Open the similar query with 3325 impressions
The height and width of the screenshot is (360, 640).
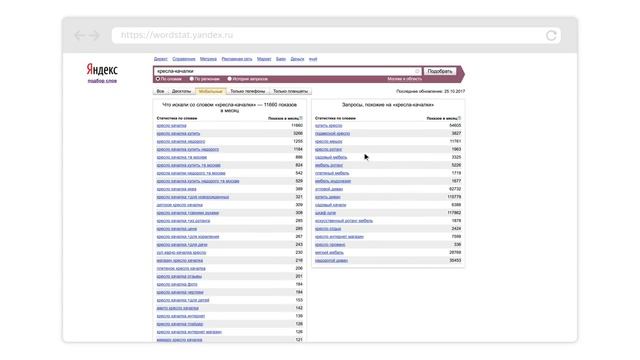click(x=331, y=157)
